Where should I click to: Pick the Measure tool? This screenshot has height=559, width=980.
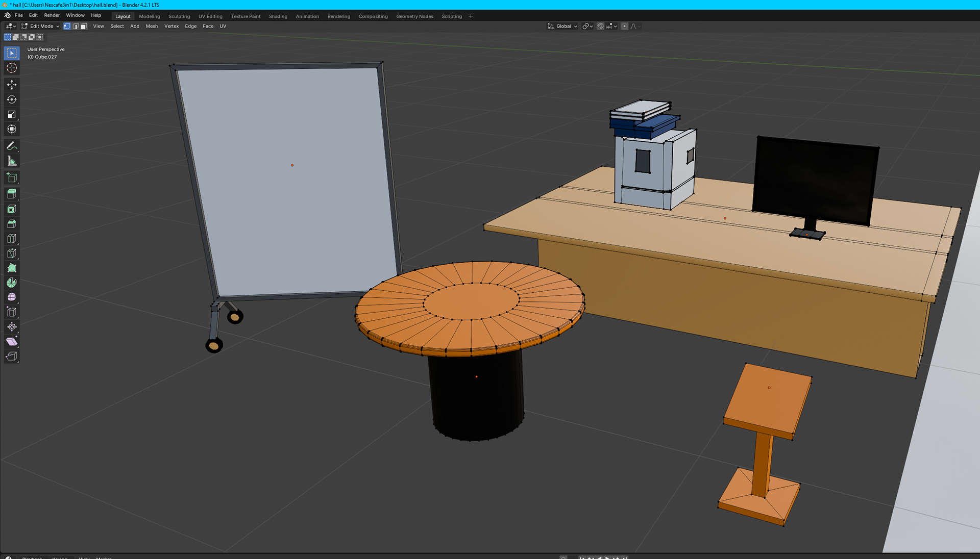click(x=12, y=161)
